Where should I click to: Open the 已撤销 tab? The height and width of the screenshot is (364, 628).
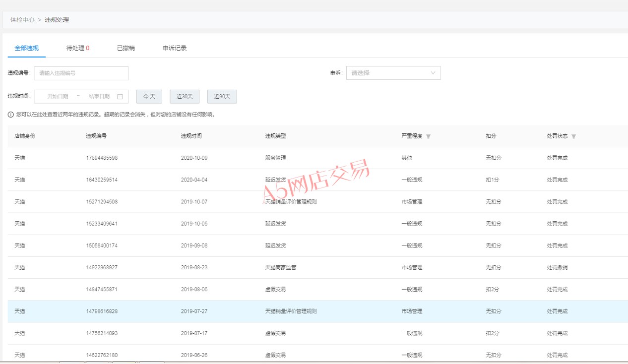click(126, 48)
